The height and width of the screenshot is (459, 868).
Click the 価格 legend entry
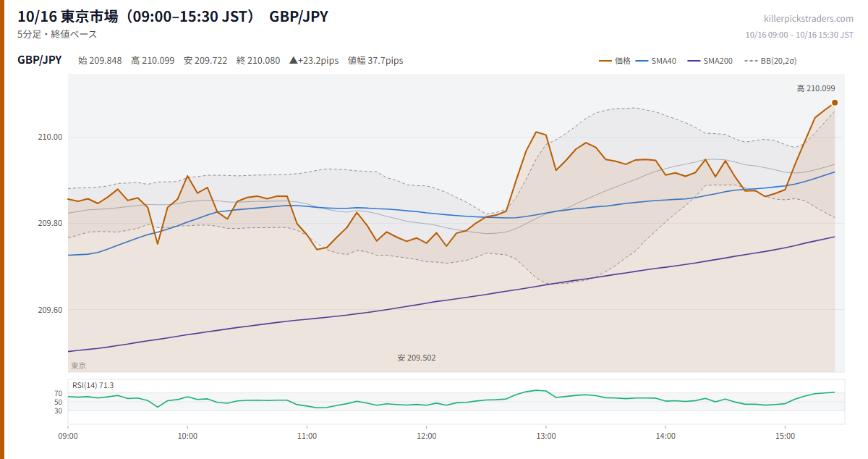615,61
